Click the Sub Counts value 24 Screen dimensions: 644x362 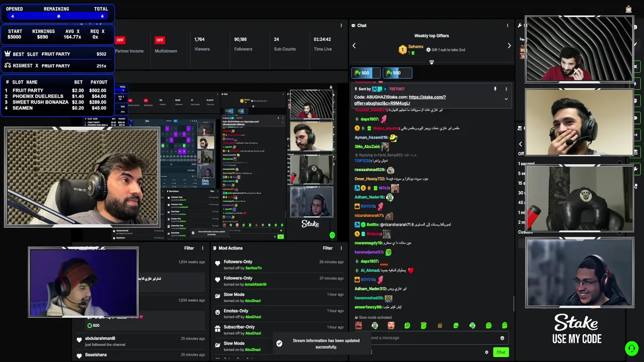(276, 39)
